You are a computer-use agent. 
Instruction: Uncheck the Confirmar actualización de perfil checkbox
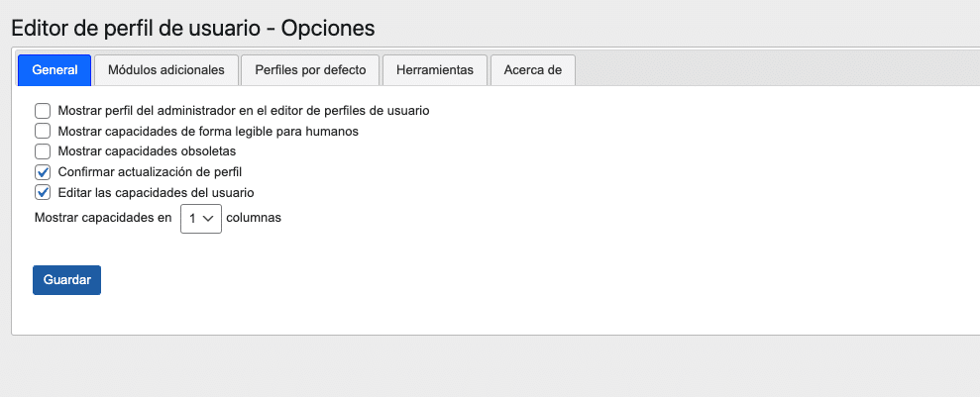tap(43, 172)
